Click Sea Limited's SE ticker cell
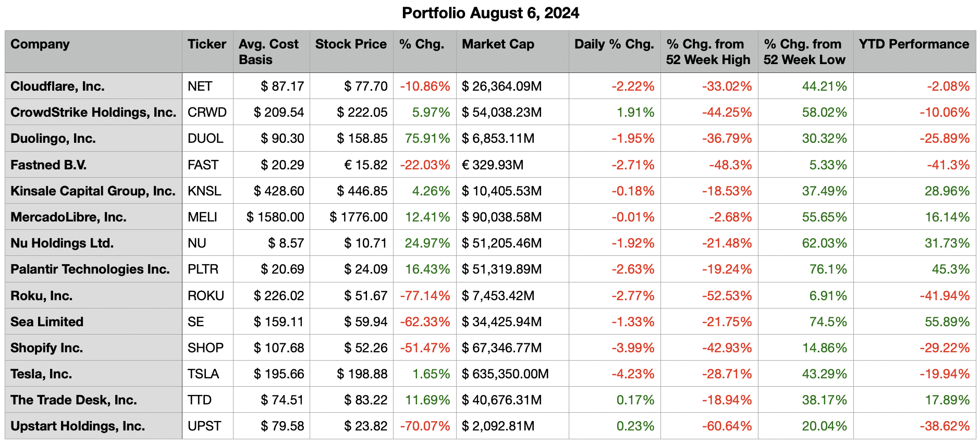 point(196,322)
